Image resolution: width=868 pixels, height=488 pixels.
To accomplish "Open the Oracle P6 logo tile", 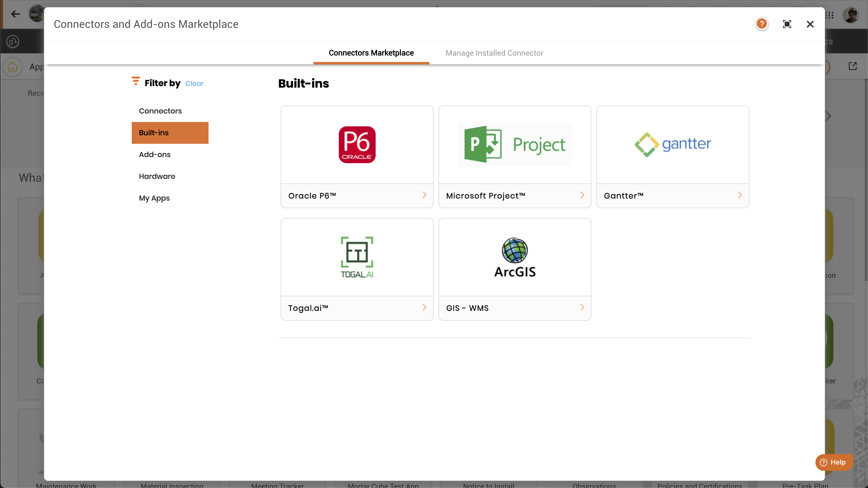I will point(357,145).
